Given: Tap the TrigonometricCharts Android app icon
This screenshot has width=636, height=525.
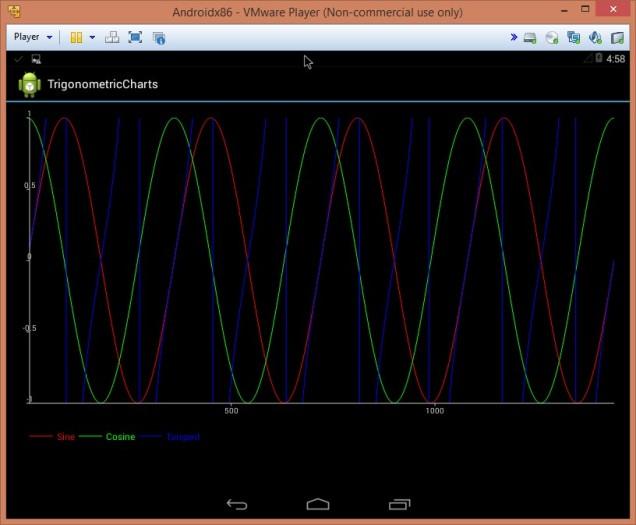Looking at the screenshot, I should (29, 85).
